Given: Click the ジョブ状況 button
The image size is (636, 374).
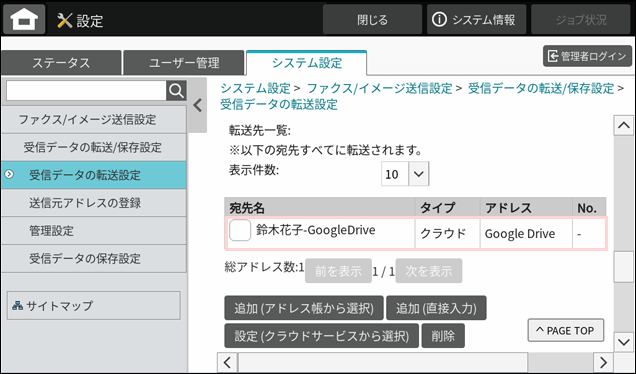Looking at the screenshot, I should tap(581, 19).
